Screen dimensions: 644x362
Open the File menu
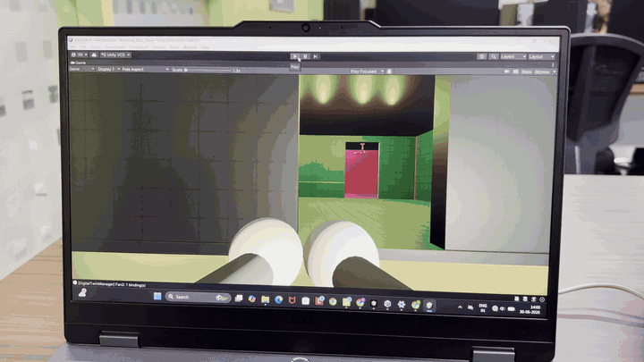tap(72, 46)
